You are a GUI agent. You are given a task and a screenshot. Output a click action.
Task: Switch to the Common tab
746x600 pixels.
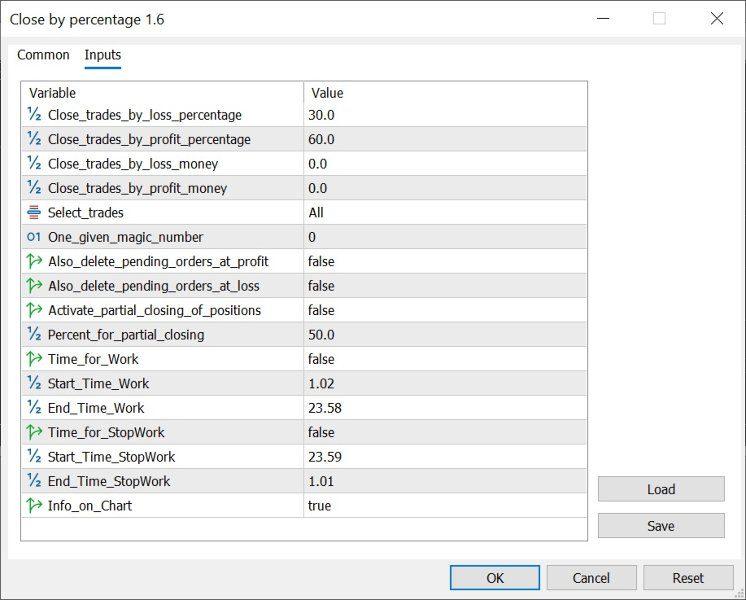click(43, 55)
